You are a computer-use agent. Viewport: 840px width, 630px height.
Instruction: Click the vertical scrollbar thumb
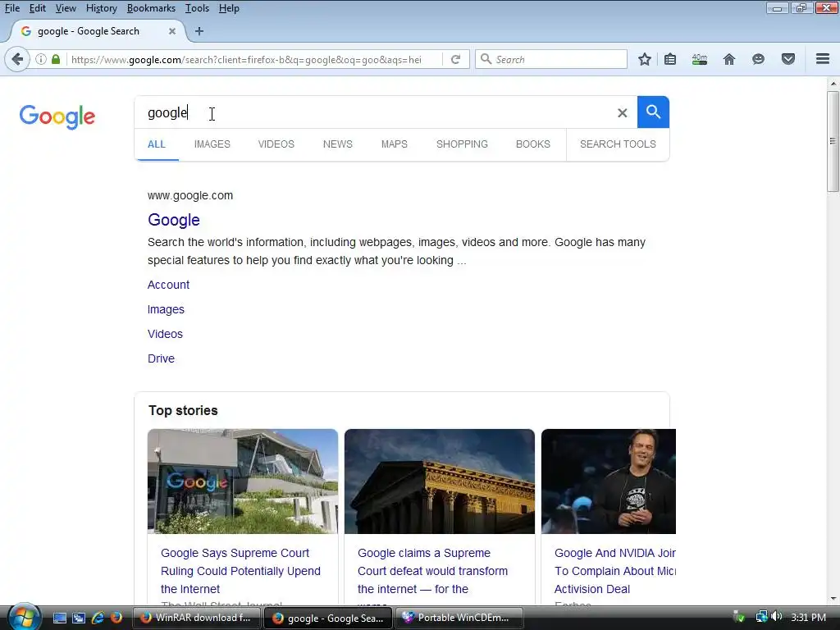click(833, 141)
